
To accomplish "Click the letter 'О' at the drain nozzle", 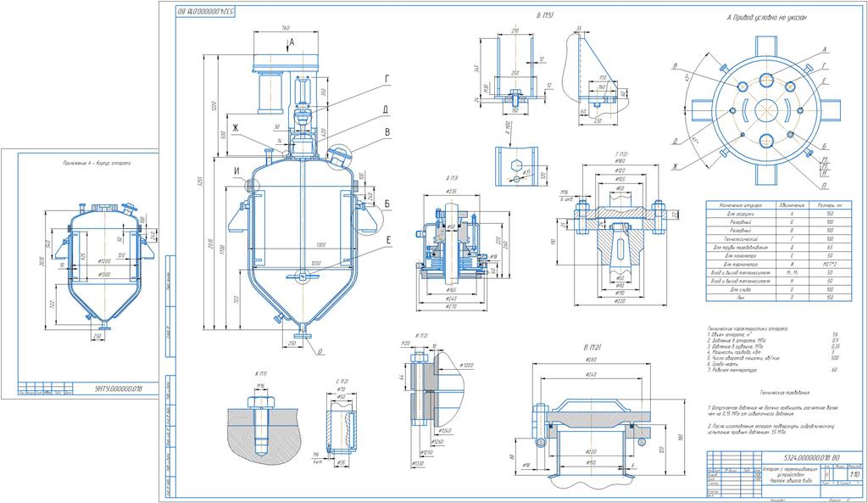I will click(x=320, y=351).
